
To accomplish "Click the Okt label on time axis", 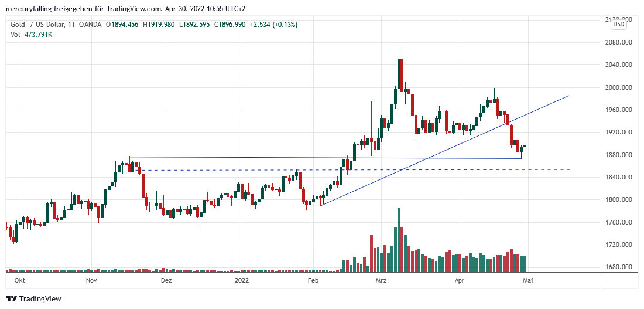I will [x=19, y=281].
